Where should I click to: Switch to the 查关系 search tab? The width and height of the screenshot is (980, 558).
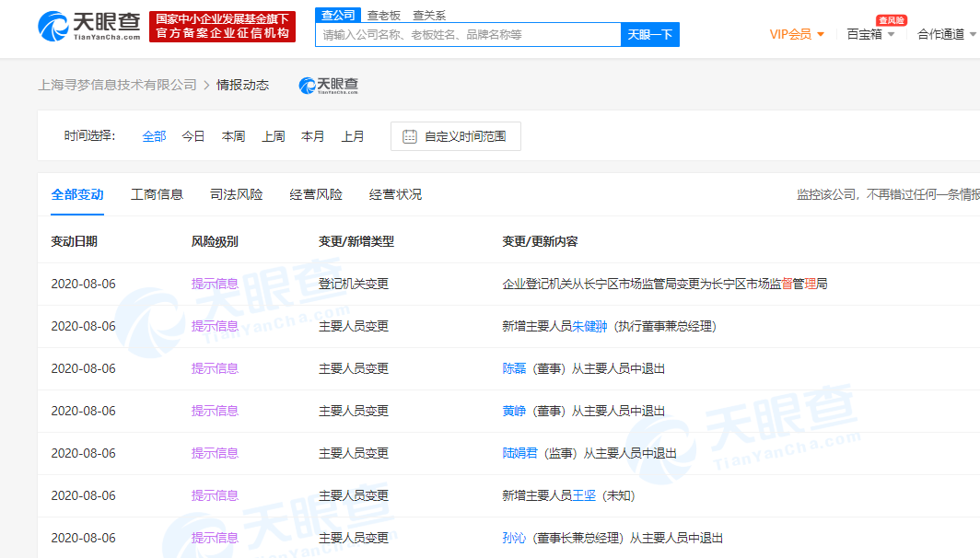tap(429, 15)
